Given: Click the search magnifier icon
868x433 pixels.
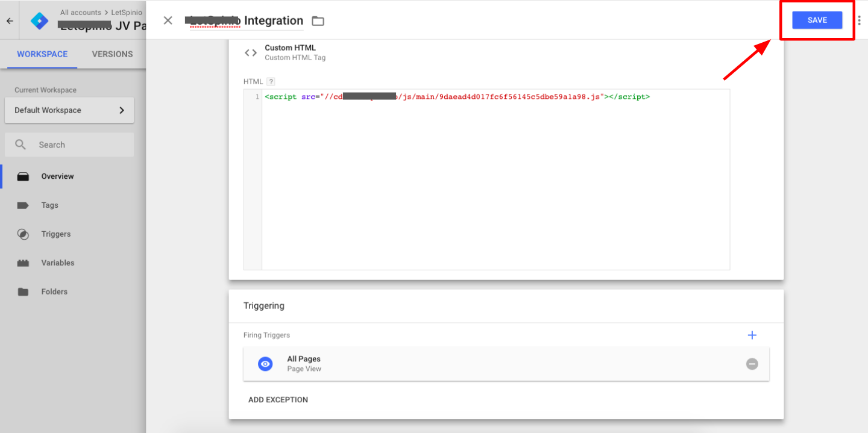Looking at the screenshot, I should (x=21, y=145).
